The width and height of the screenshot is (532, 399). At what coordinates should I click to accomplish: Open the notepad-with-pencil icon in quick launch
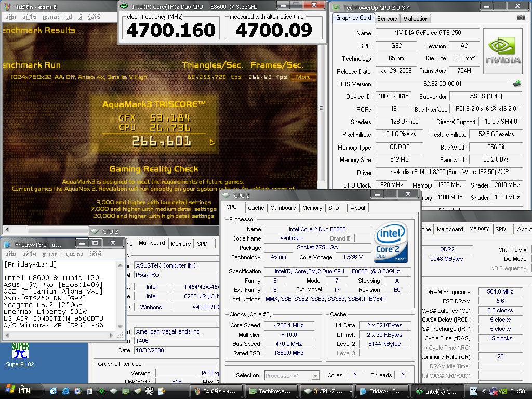(x=161, y=391)
